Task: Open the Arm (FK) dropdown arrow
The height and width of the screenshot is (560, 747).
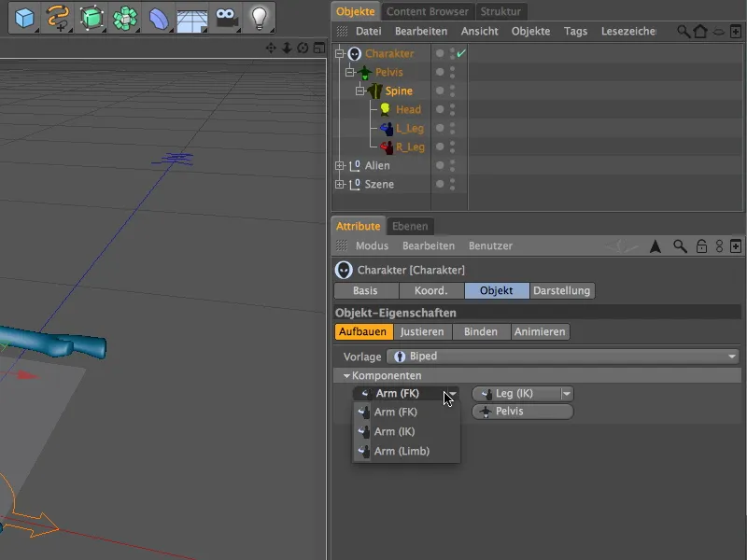Action: pos(453,394)
